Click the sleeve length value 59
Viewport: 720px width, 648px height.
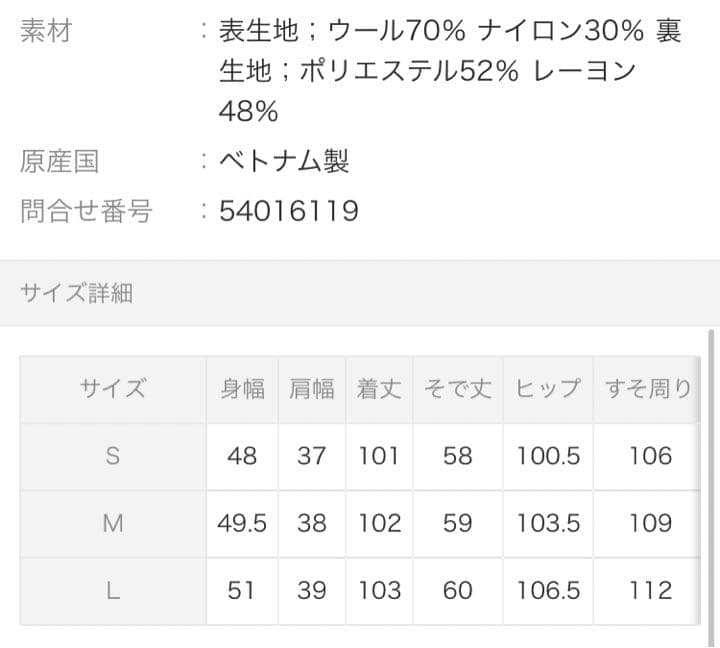pos(457,523)
